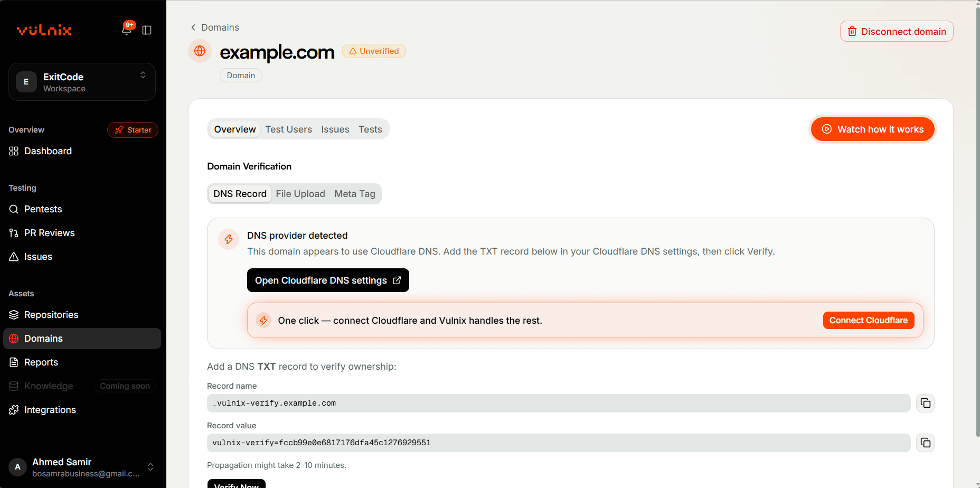Viewport: 980px width, 488px height.
Task: Switch to Tests tab
Action: 371,129
